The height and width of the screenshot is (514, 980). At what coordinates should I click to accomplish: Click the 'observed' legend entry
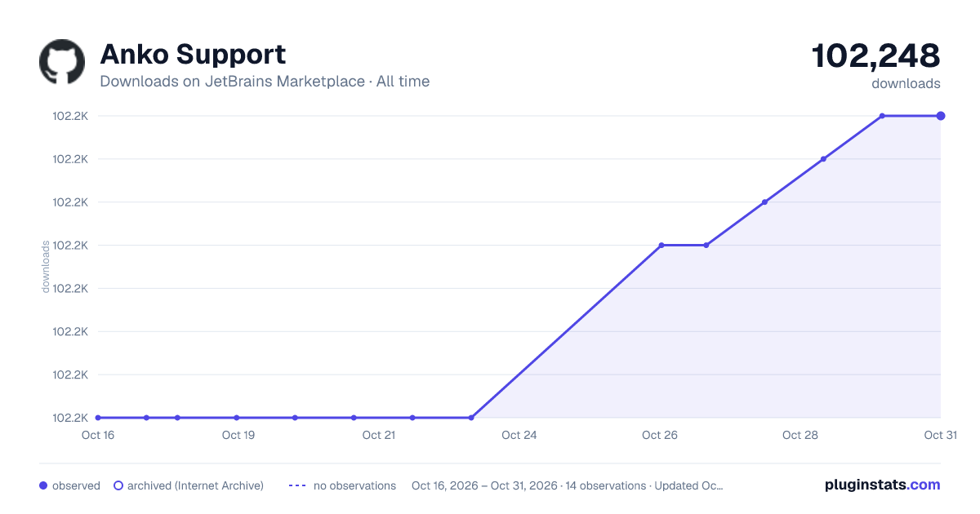(x=69, y=485)
